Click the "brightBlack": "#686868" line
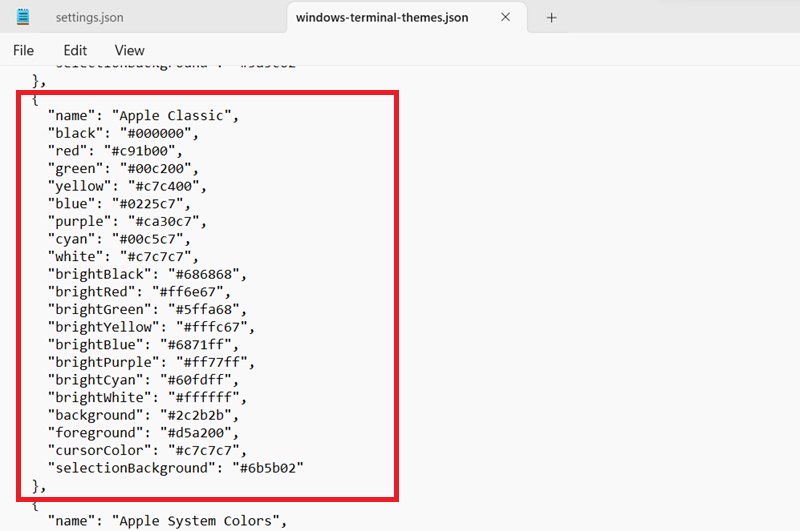The width and height of the screenshot is (800, 531). tap(147, 274)
